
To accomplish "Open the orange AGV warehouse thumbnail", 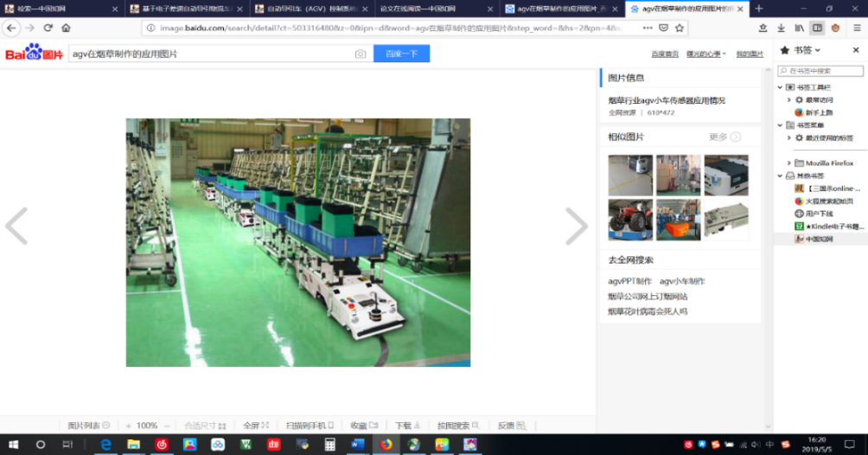I will [x=678, y=220].
